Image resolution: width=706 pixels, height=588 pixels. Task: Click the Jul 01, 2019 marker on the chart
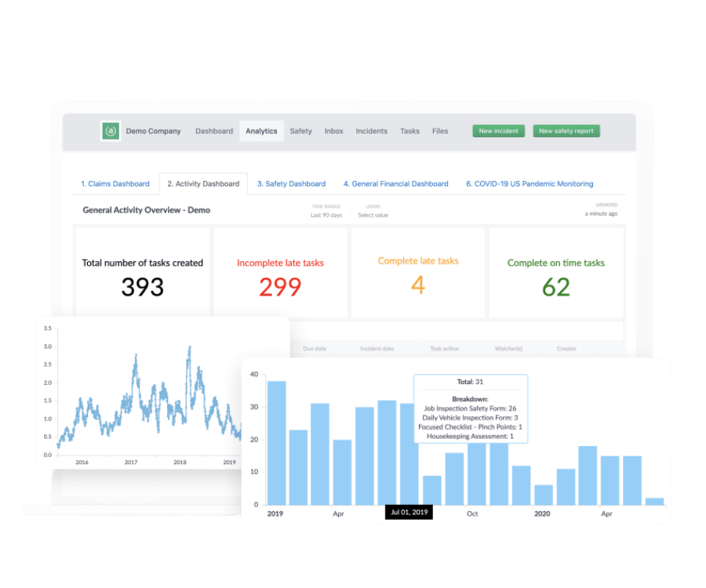click(x=410, y=511)
